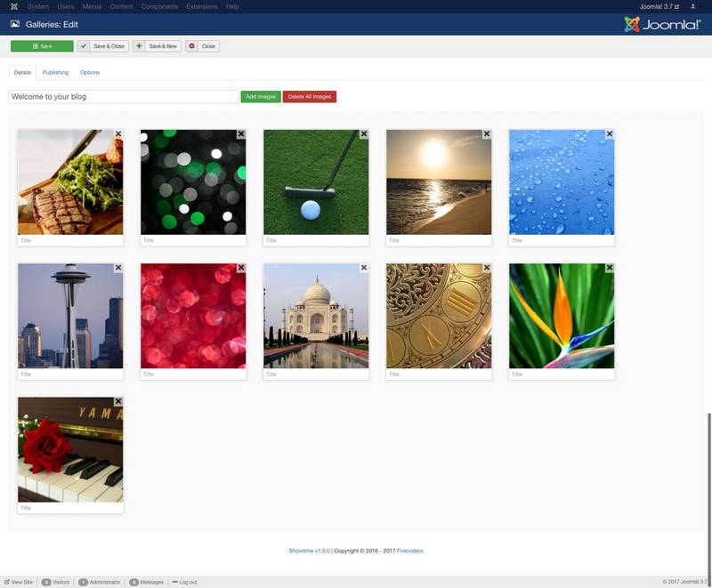Remove the steak salad image using its X icon
This screenshot has width=712, height=588.
pyautogui.click(x=118, y=133)
